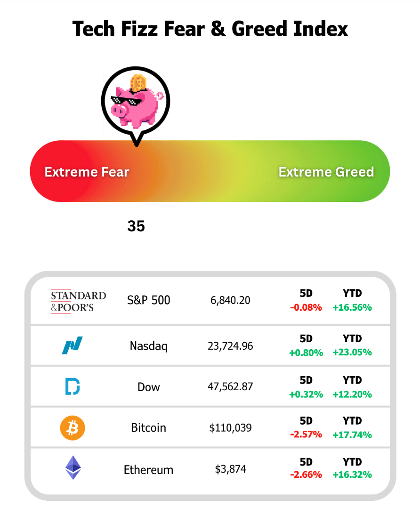Image resolution: width=420 pixels, height=515 pixels.
Task: Click Bitcoin 5D -2.57% change
Action: [306, 435]
